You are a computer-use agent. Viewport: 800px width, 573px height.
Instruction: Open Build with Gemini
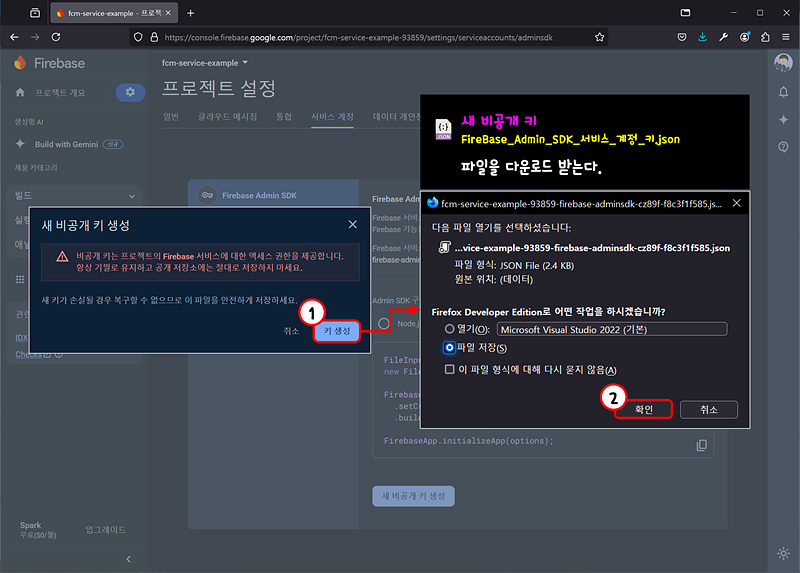click(x=69, y=144)
